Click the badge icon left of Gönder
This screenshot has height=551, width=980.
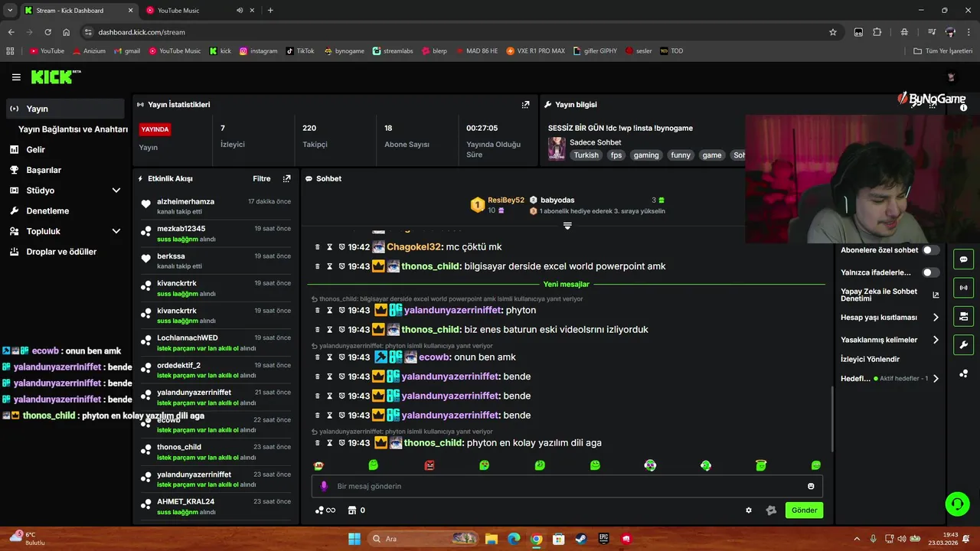(771, 510)
